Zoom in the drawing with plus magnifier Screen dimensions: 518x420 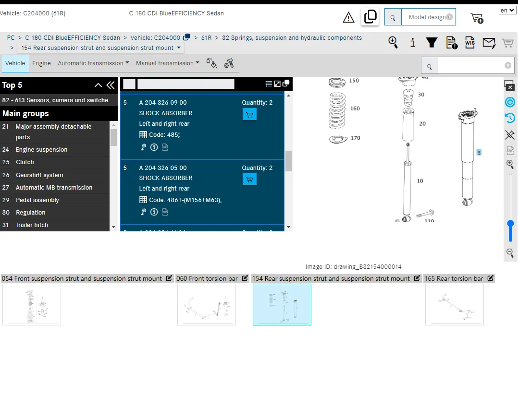510,164
